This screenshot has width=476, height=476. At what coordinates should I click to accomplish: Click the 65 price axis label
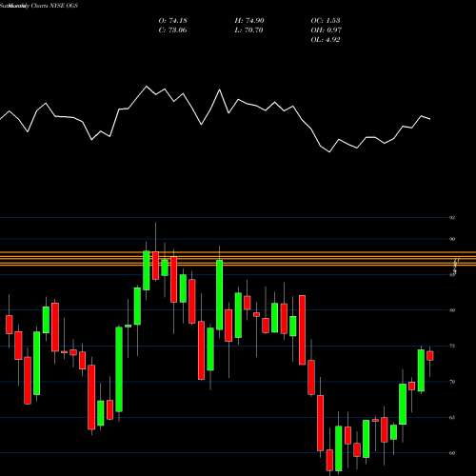tap(452, 417)
